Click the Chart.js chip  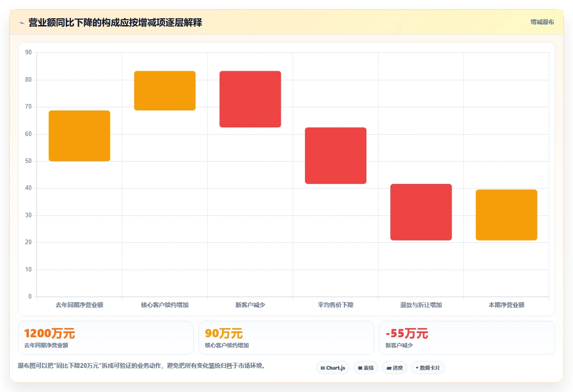tap(333, 368)
